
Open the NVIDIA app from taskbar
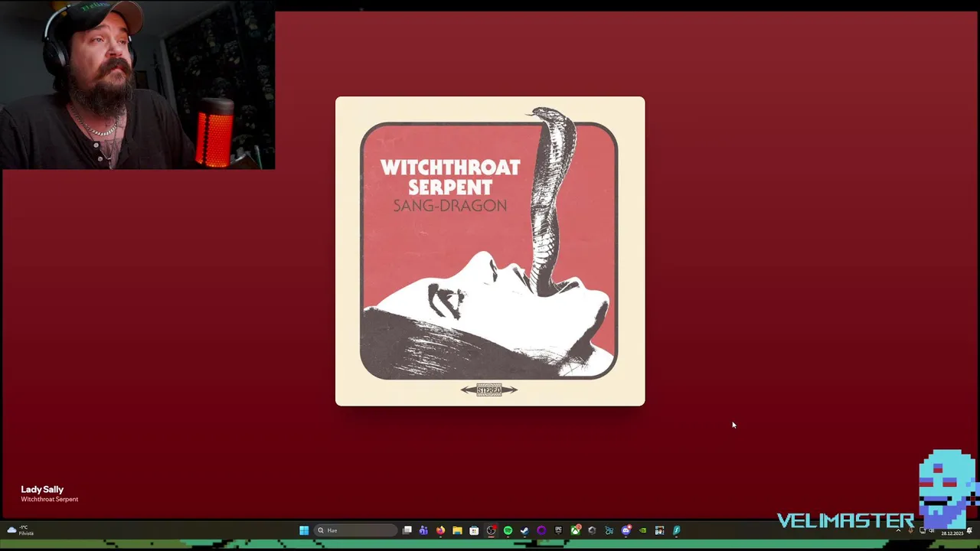(x=642, y=530)
